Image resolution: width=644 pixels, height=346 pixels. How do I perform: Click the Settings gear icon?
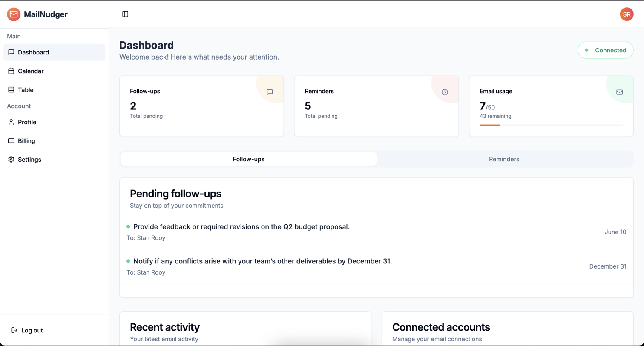tap(11, 160)
